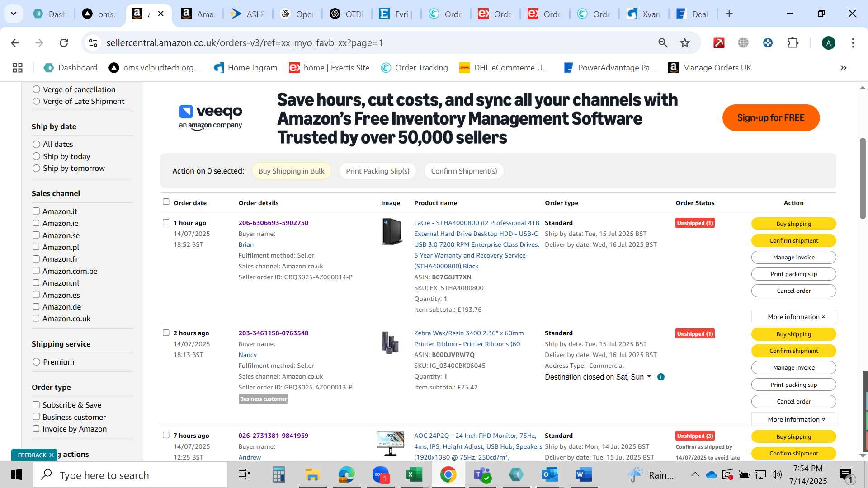Click Buy Shipping in Bulk
The image size is (868, 488).
(291, 171)
